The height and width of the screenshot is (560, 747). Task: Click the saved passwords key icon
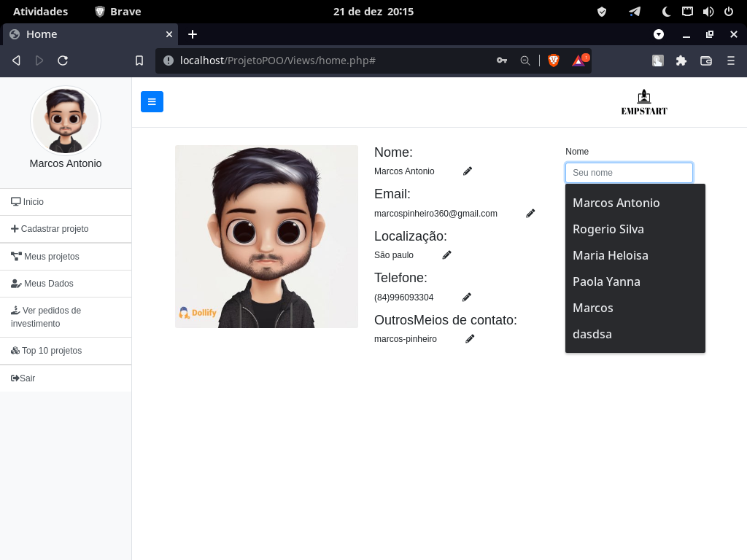502,61
